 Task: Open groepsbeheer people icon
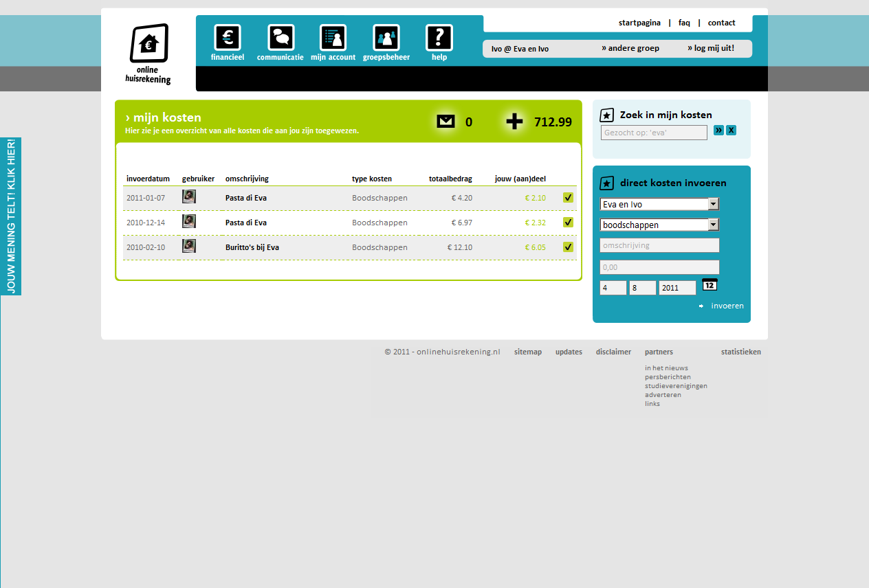(386, 38)
